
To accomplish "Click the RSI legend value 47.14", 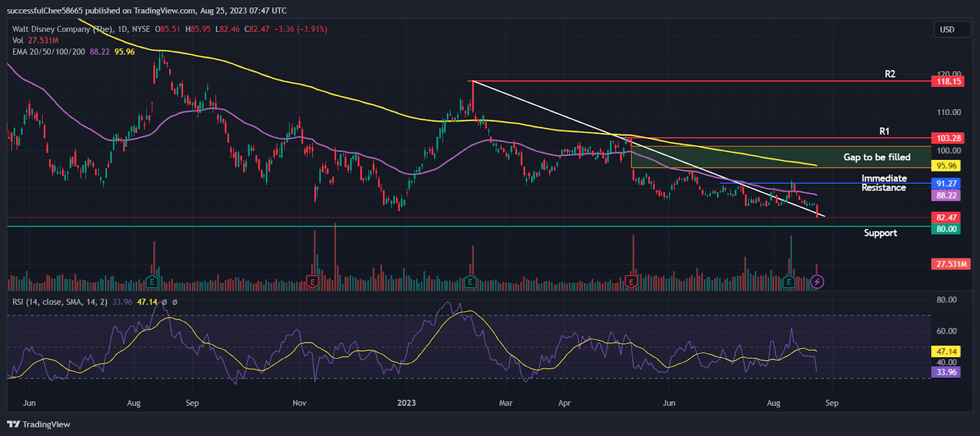I will pos(147,302).
